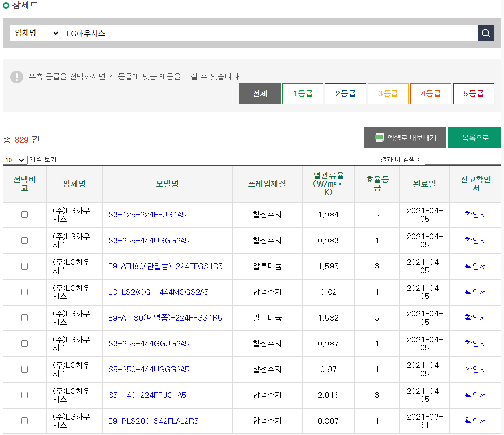Click the 목록으로 button

pyautogui.click(x=475, y=138)
